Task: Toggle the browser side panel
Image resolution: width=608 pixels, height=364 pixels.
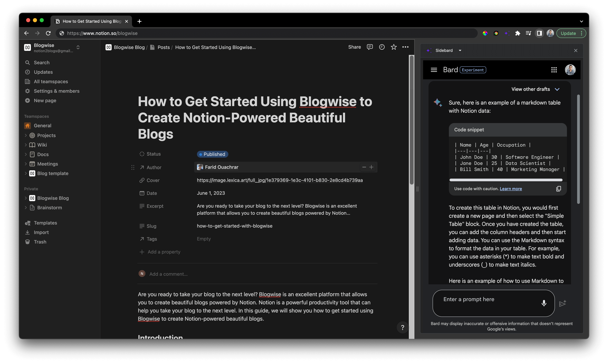Action: 539,33
